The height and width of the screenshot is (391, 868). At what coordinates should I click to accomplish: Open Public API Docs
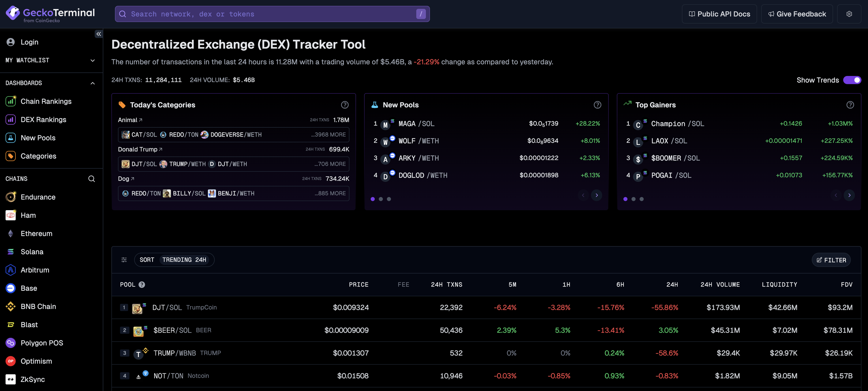(x=719, y=14)
